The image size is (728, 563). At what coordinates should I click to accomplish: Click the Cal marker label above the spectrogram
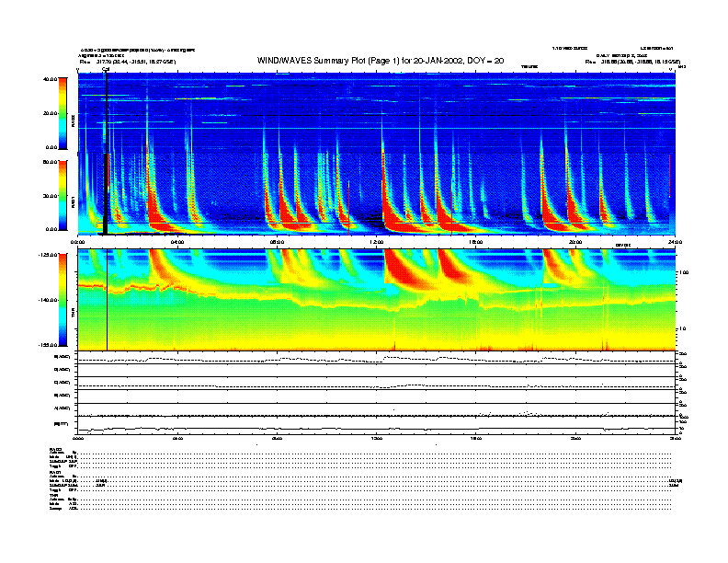(106, 69)
